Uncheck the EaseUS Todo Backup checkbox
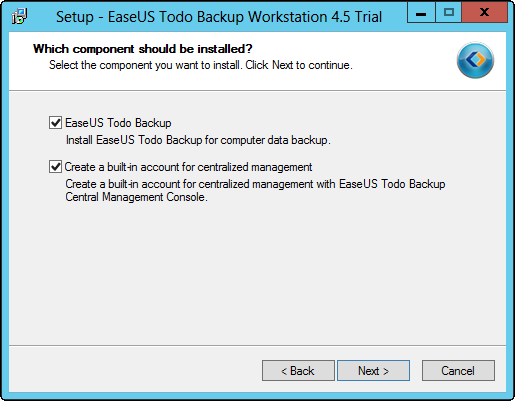The width and height of the screenshot is (515, 401). click(55, 123)
